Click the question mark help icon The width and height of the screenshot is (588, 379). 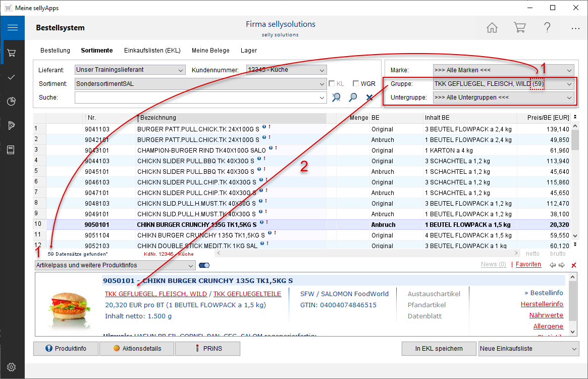547,28
